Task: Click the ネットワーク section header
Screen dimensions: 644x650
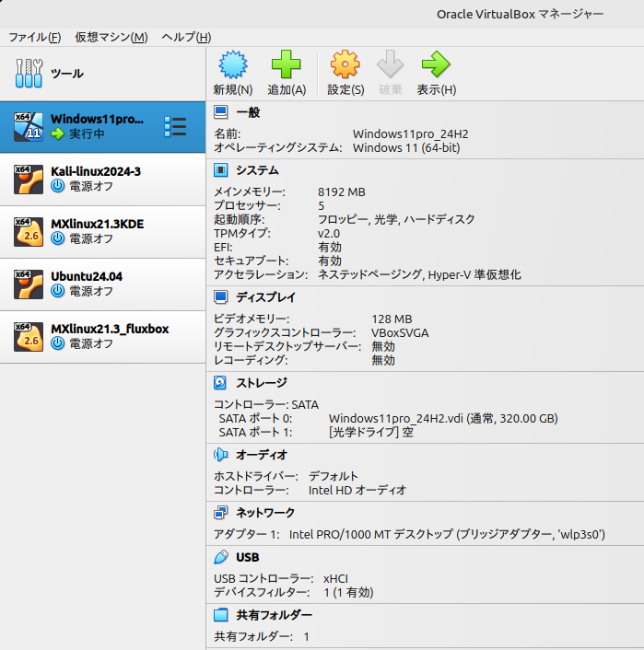Action: 265,512
